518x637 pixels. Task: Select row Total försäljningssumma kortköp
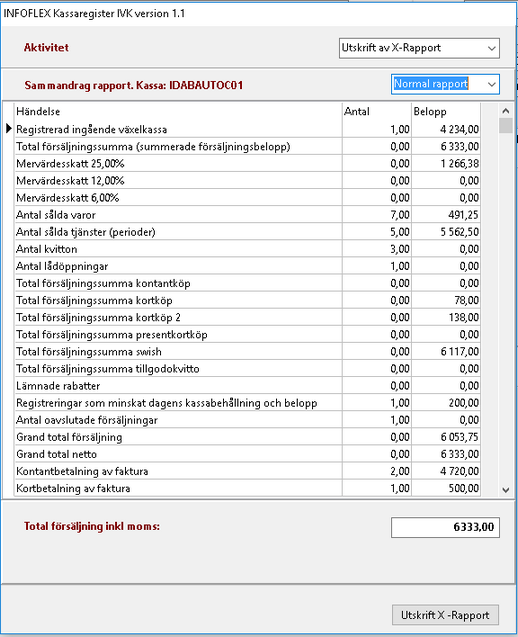(x=247, y=300)
